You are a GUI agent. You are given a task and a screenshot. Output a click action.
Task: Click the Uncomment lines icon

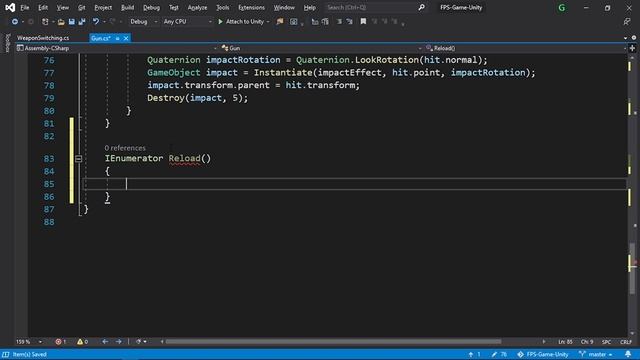pos(349,22)
